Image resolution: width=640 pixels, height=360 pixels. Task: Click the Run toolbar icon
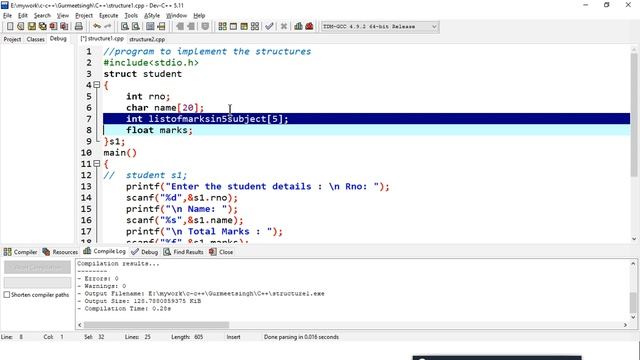coord(233,27)
